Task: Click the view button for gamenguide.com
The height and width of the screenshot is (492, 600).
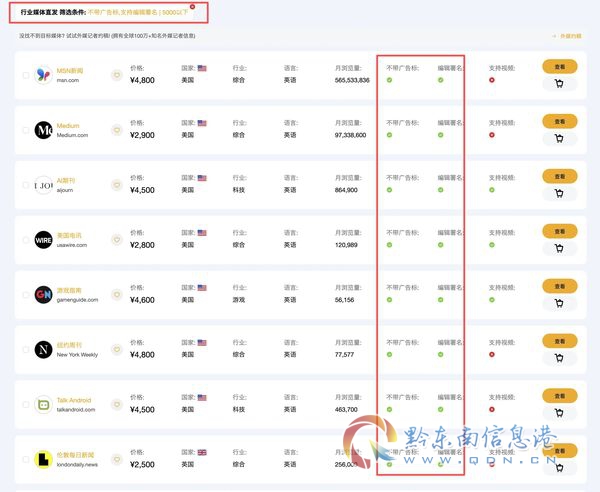Action: (559, 286)
